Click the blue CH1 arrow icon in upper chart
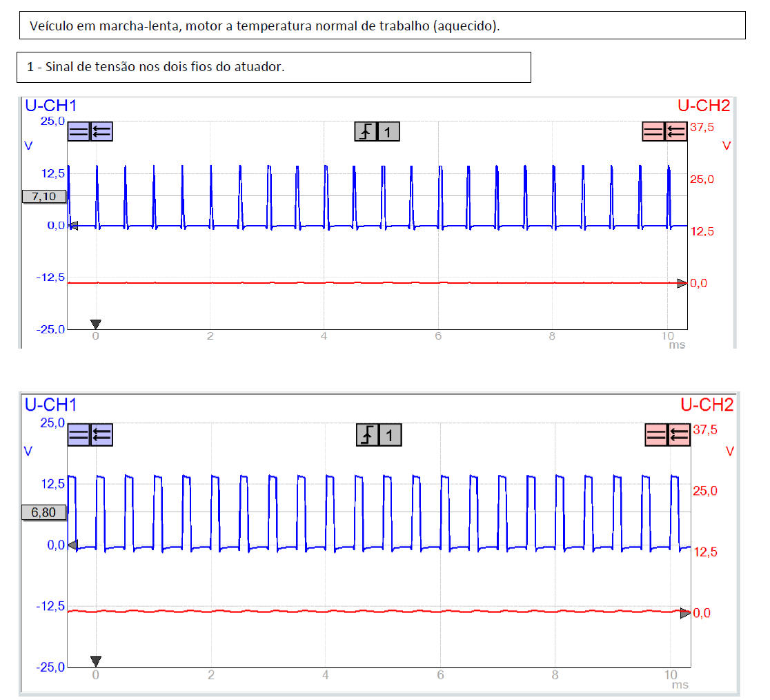The height and width of the screenshot is (700, 770). (x=101, y=131)
